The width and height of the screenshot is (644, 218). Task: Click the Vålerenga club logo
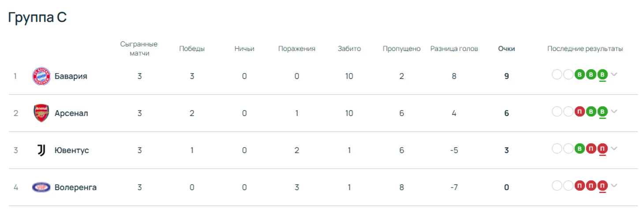[x=41, y=187]
